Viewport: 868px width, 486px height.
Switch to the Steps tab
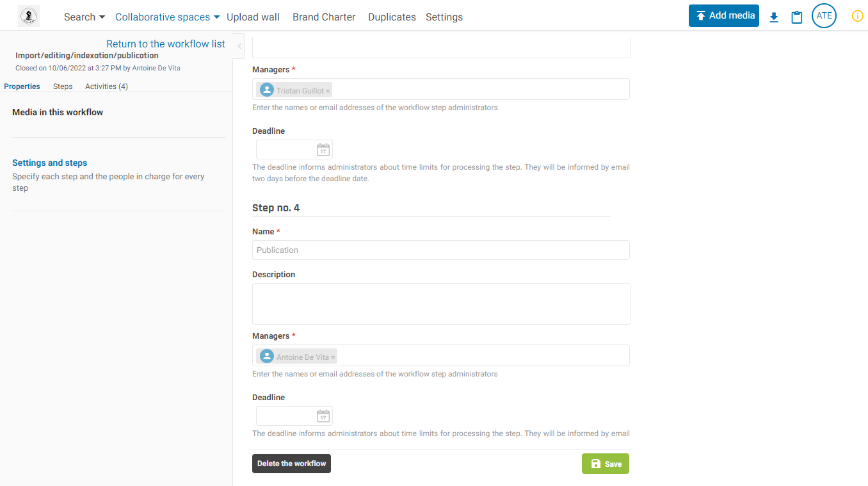point(63,86)
